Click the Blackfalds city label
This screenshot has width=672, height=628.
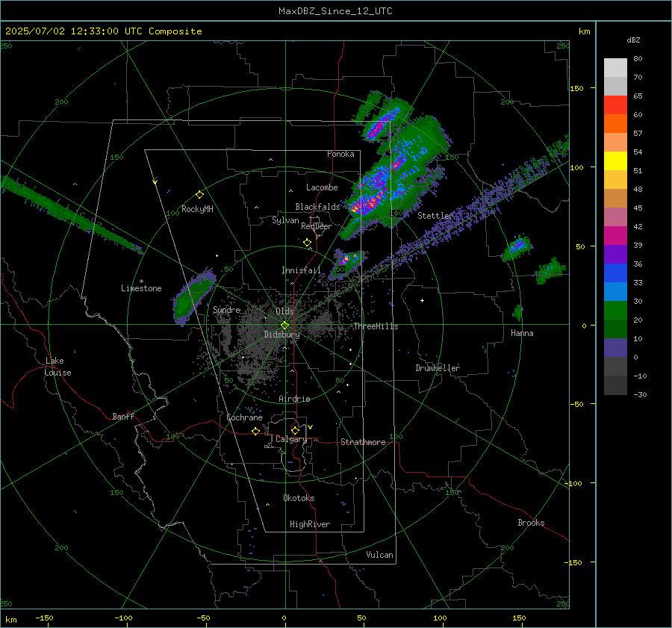tap(317, 207)
